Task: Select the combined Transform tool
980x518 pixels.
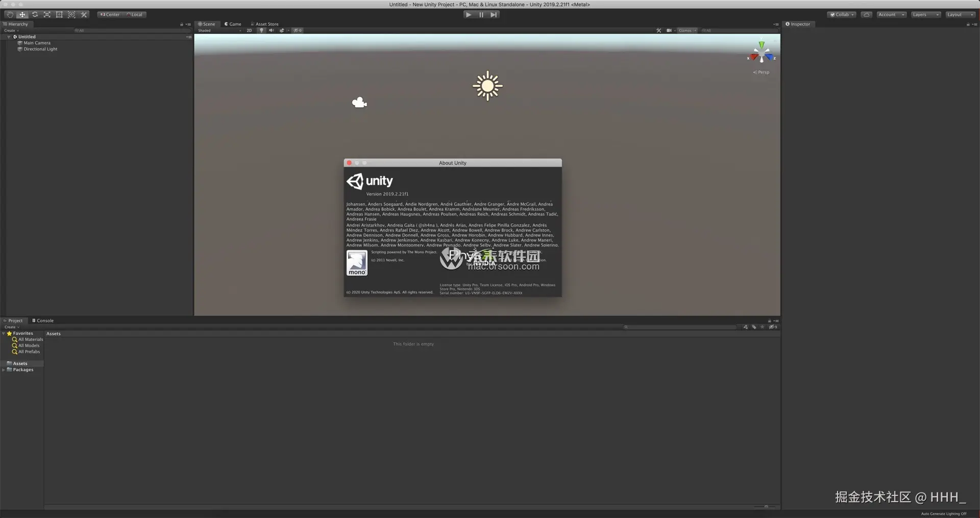Action: (71, 15)
